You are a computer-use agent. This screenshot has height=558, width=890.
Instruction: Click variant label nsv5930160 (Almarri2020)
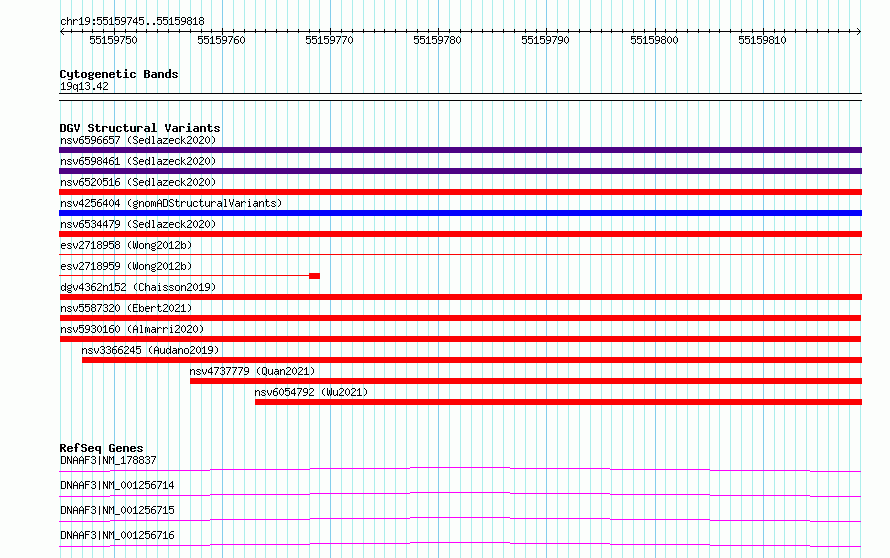pyautogui.click(x=132, y=329)
